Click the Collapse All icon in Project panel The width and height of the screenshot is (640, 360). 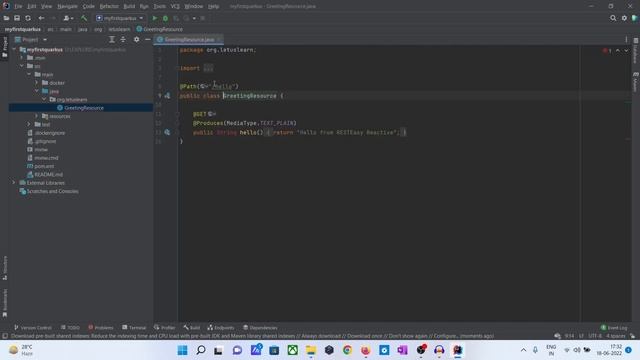tap(123, 40)
